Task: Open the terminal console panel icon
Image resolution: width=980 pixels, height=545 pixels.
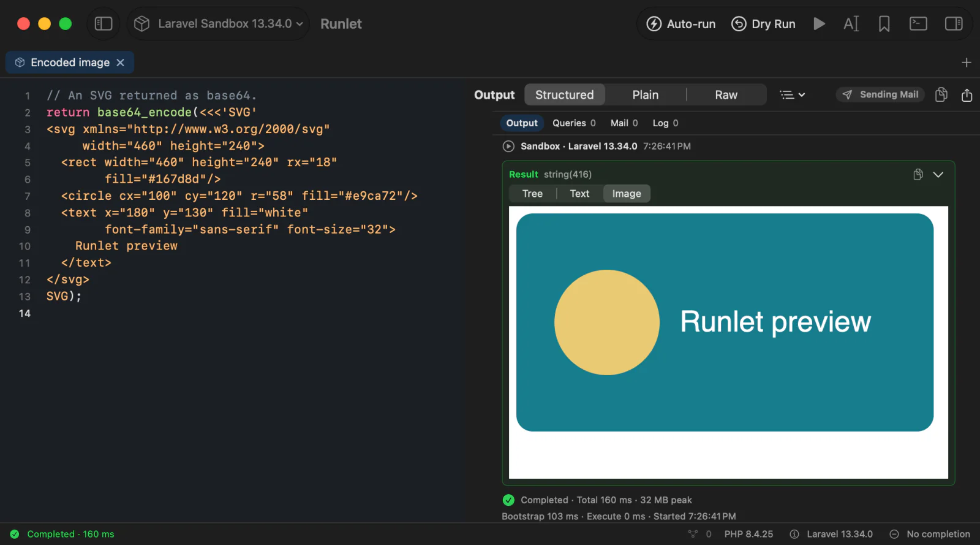Action: (918, 24)
